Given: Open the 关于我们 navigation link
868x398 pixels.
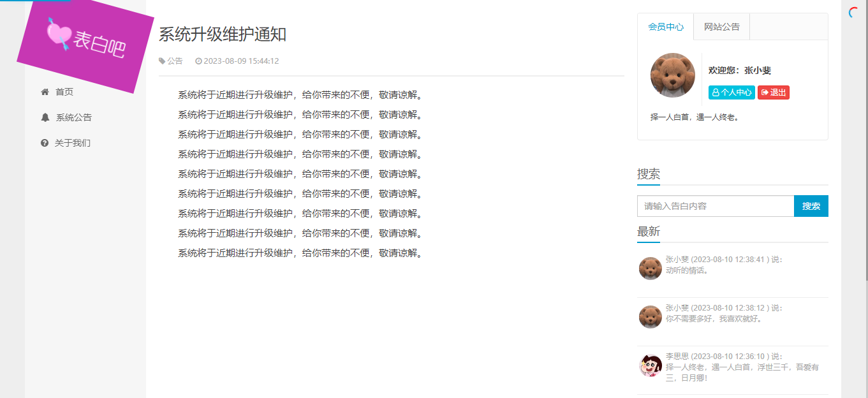Looking at the screenshot, I should click(73, 143).
